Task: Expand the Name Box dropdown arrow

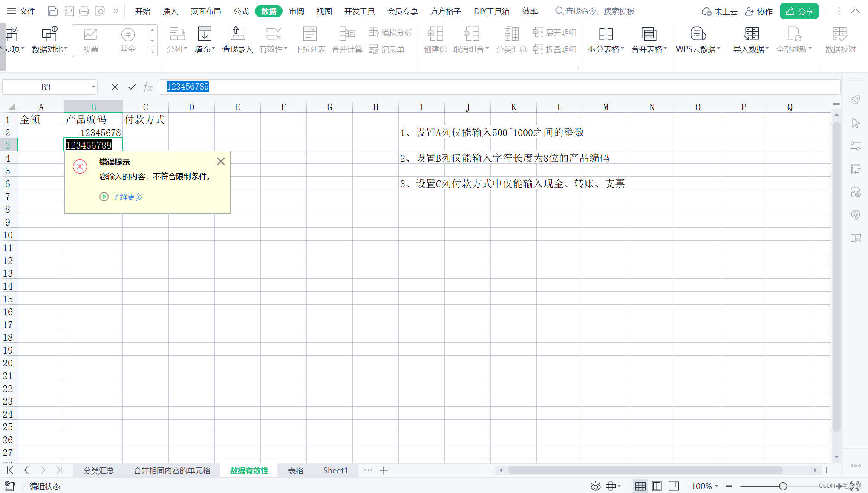Action: click(x=94, y=87)
